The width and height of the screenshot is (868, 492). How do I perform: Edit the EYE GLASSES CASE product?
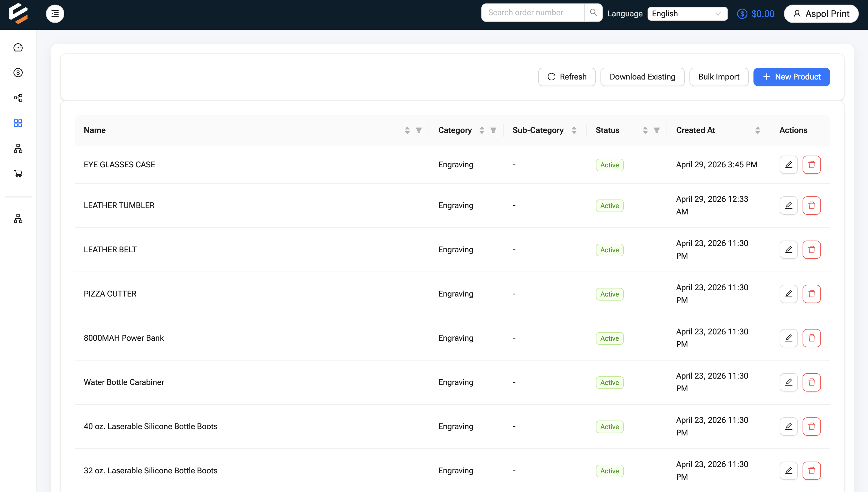[788, 164]
